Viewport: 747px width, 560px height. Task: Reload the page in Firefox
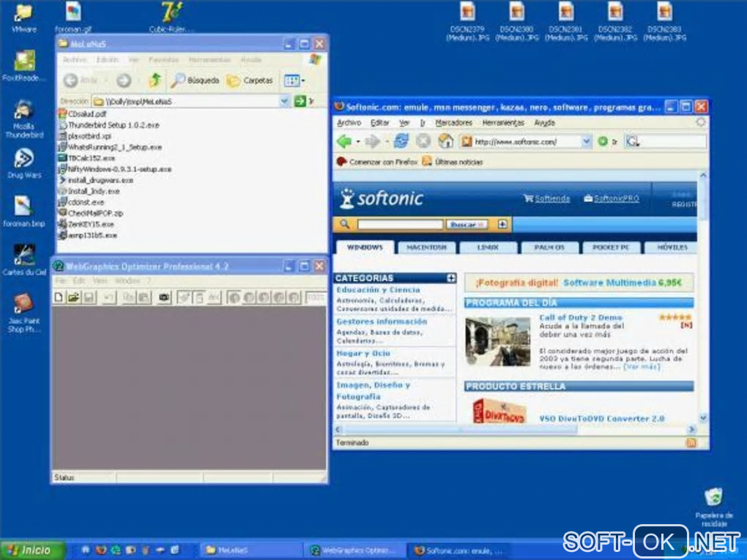(401, 141)
